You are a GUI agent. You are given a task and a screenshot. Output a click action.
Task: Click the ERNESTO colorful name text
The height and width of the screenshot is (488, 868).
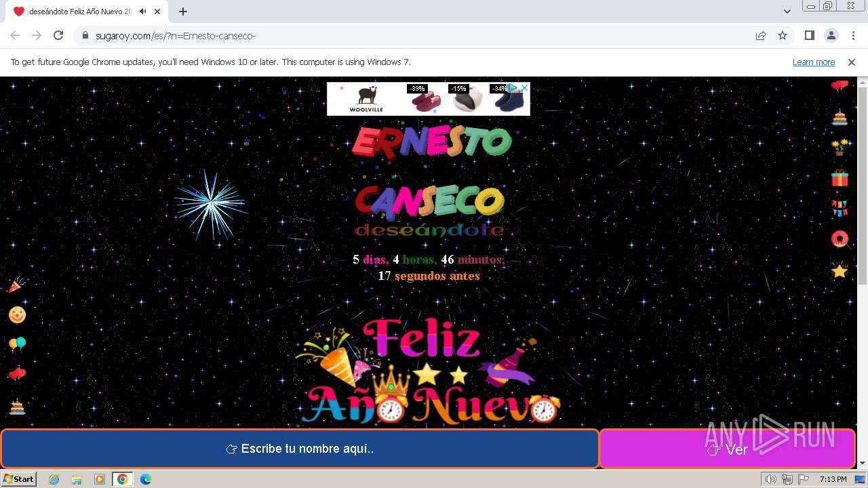pyautogui.click(x=431, y=142)
